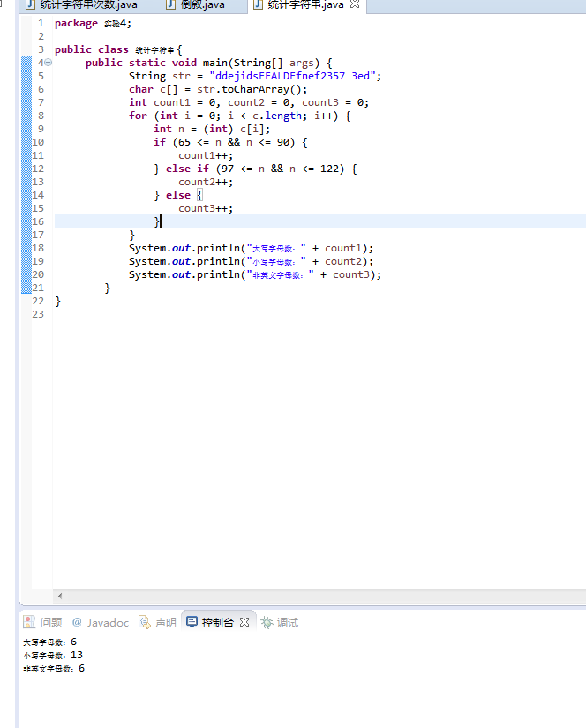
Task: Click the println statement printing count2
Action: point(251,261)
